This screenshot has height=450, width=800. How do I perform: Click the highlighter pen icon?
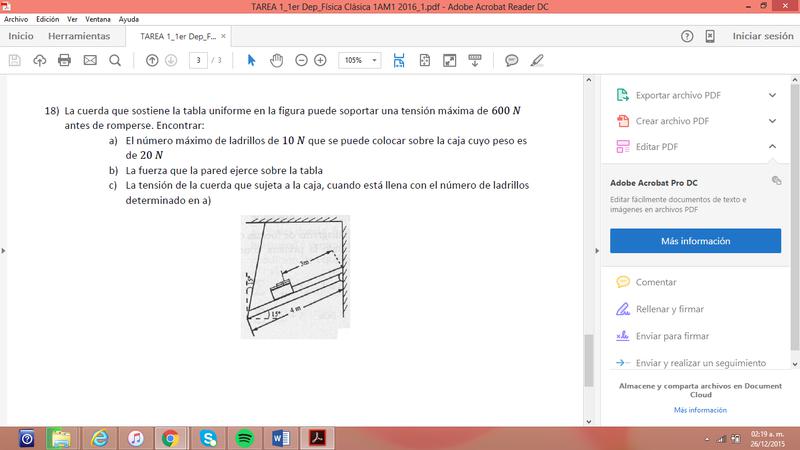point(537,60)
